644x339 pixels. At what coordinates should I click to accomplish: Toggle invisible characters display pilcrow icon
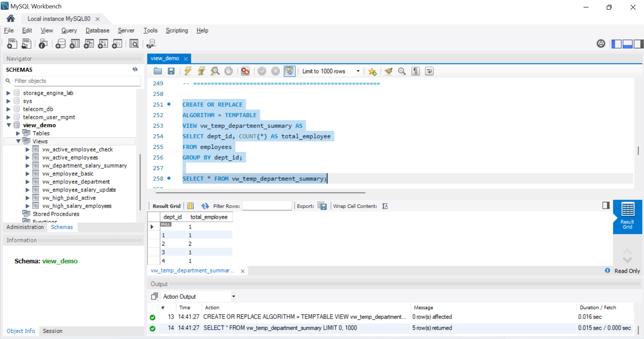click(x=416, y=71)
